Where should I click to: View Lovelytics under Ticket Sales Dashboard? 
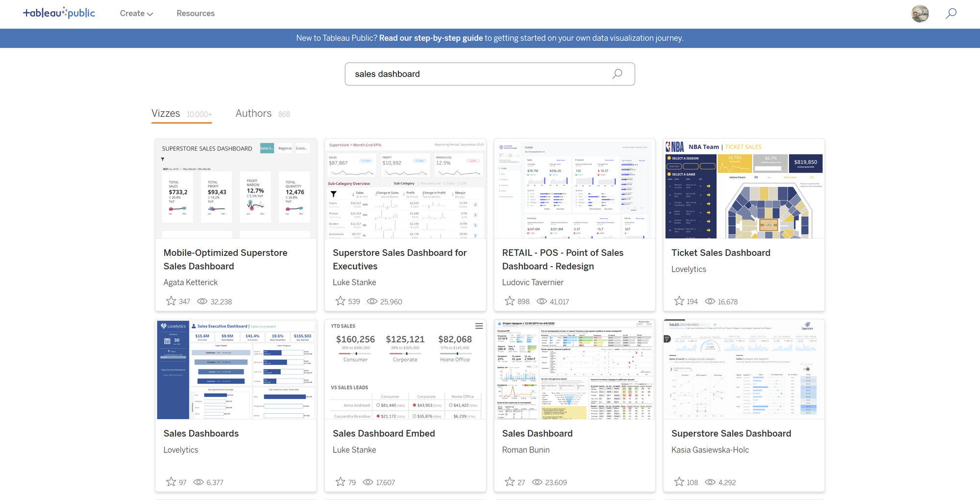coord(688,269)
